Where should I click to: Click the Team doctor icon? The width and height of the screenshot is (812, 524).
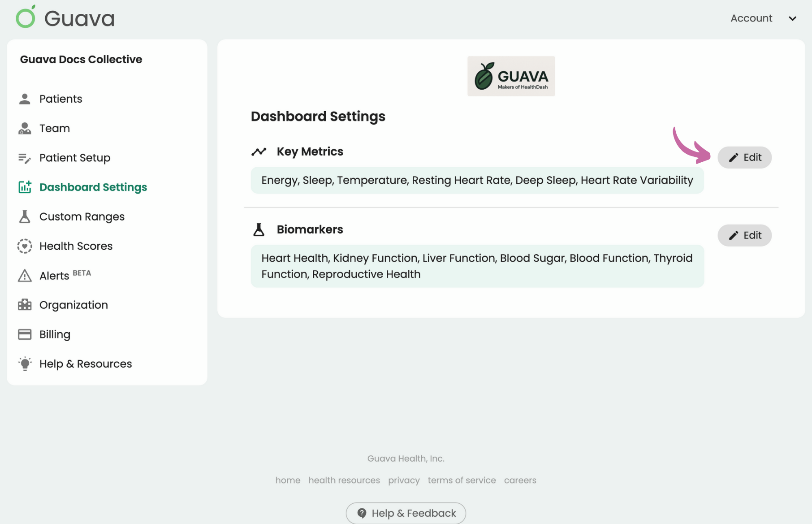click(25, 128)
